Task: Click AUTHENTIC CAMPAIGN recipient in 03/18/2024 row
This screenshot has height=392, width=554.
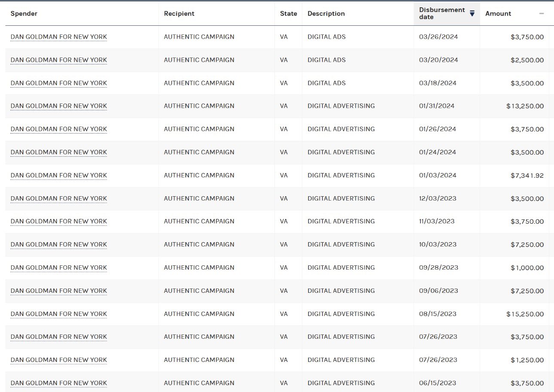Action: click(x=199, y=83)
